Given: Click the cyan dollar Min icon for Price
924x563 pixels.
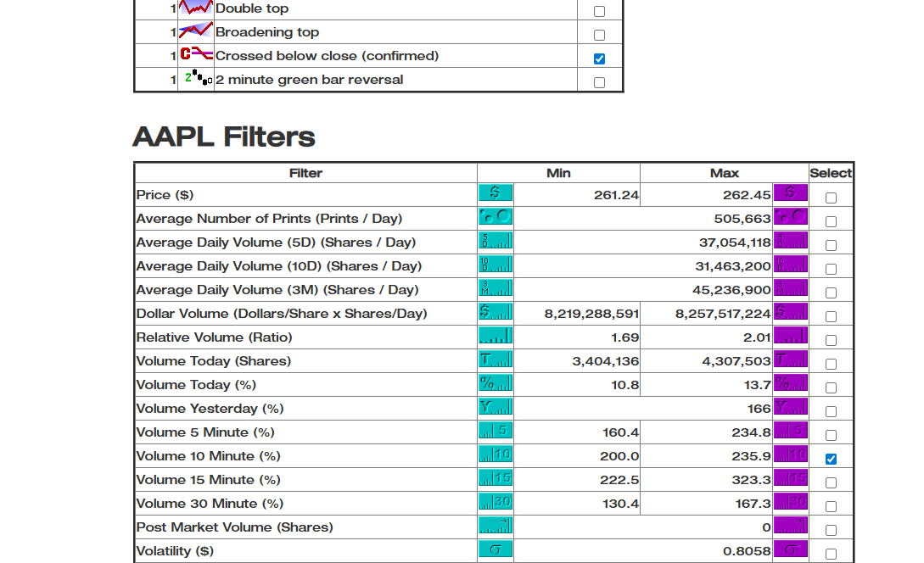Looking at the screenshot, I should click(x=496, y=192).
